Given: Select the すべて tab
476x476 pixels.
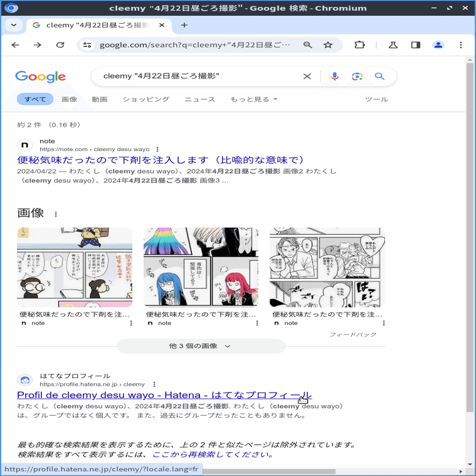Looking at the screenshot, I should tap(35, 99).
